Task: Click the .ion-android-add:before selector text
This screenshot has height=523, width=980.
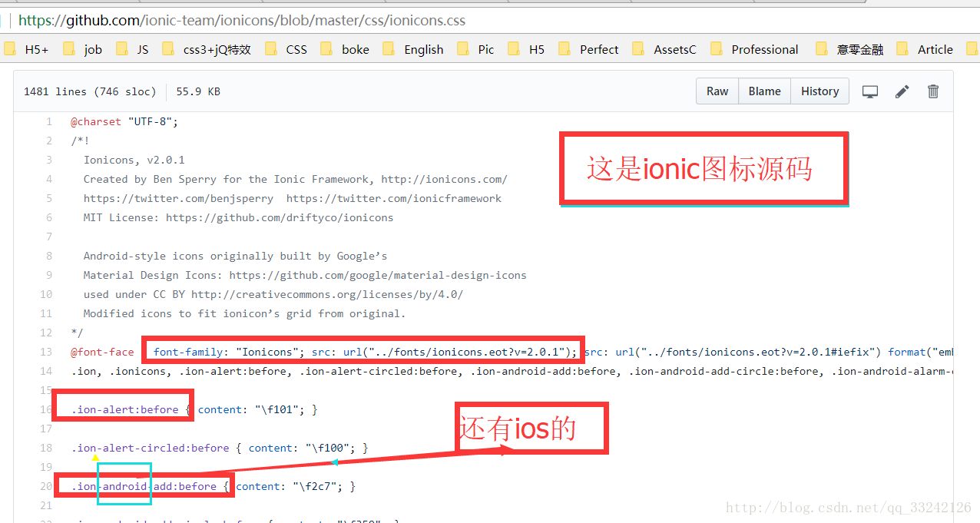Action: click(144, 486)
